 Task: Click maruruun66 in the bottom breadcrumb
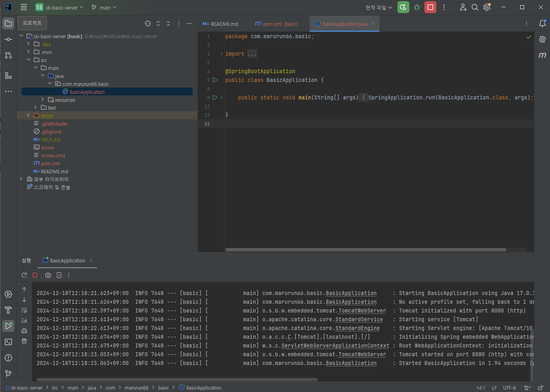[x=137, y=388]
